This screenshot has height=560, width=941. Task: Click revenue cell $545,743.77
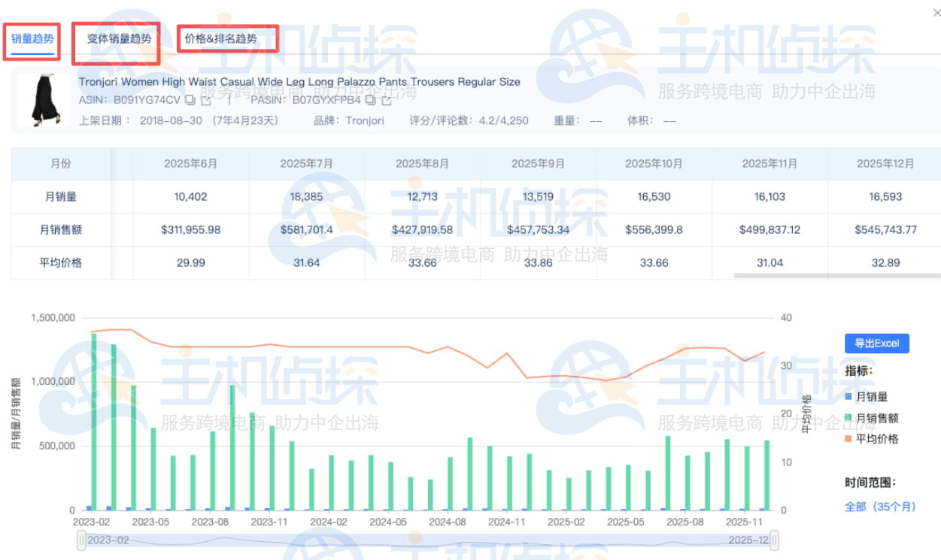[886, 230]
